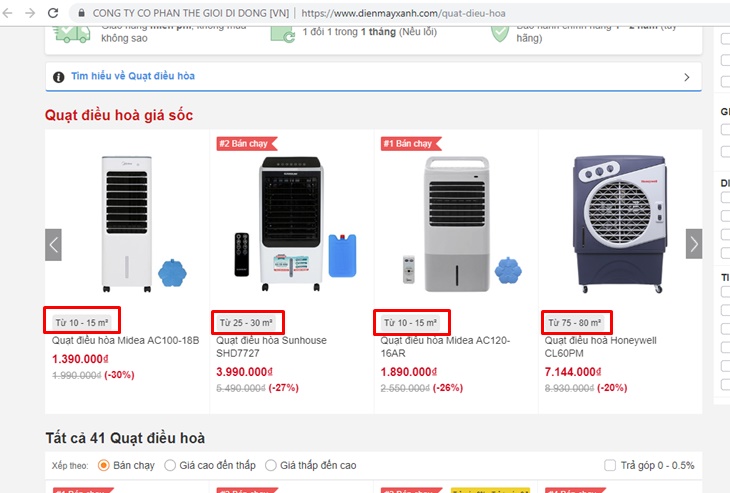The image size is (730, 493).
Task: Click Quạt điều hòa Sunhouse SHD7727 title
Action: click(271, 347)
